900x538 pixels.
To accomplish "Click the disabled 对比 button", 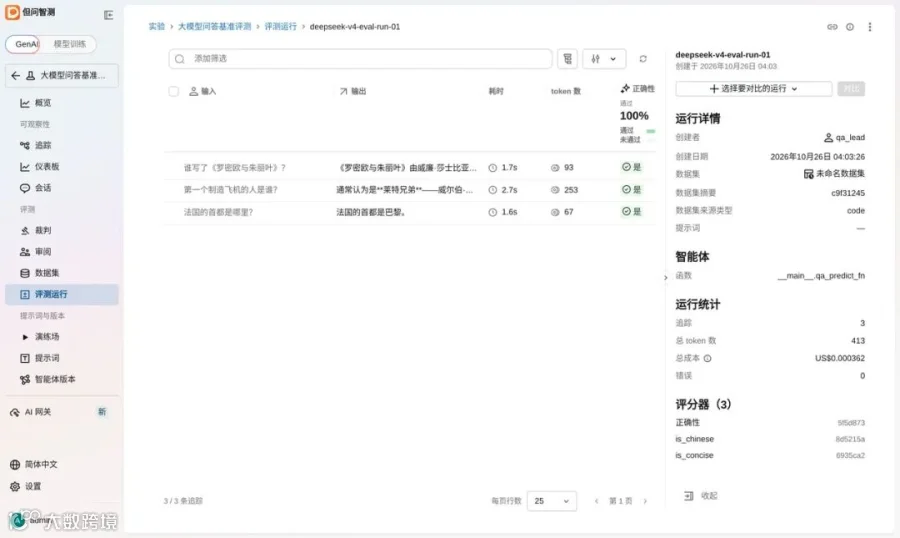I will [x=851, y=88].
